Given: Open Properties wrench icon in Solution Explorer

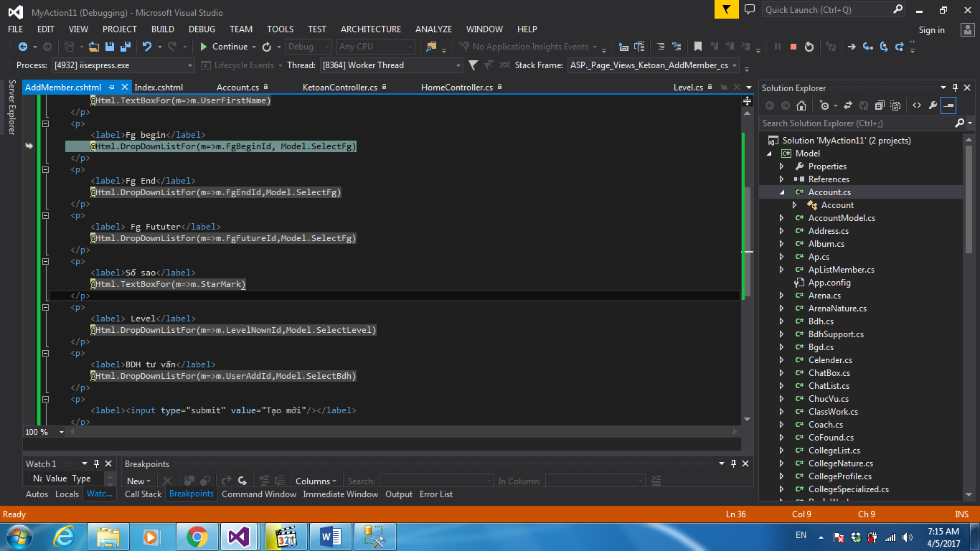Looking at the screenshot, I should tap(933, 105).
